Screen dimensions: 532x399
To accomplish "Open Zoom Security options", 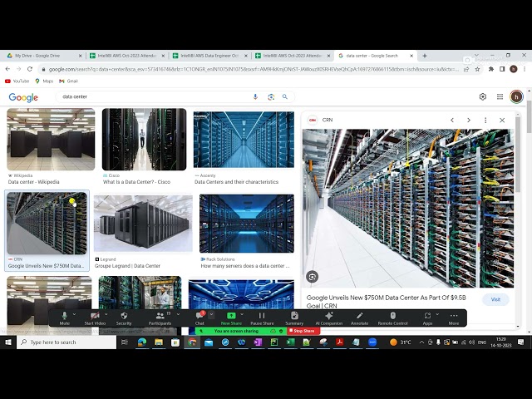I will click(124, 318).
